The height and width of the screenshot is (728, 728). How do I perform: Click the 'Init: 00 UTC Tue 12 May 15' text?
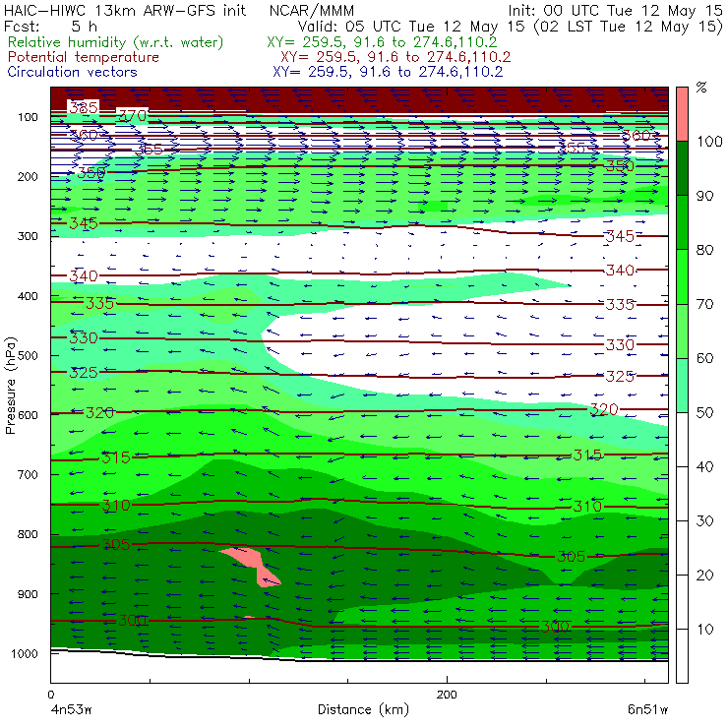[615, 10]
